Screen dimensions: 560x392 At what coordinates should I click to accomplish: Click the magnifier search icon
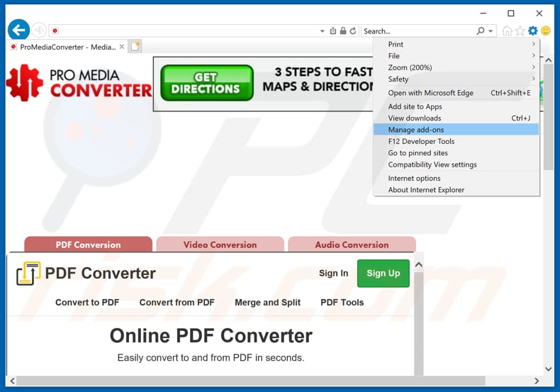tap(481, 31)
